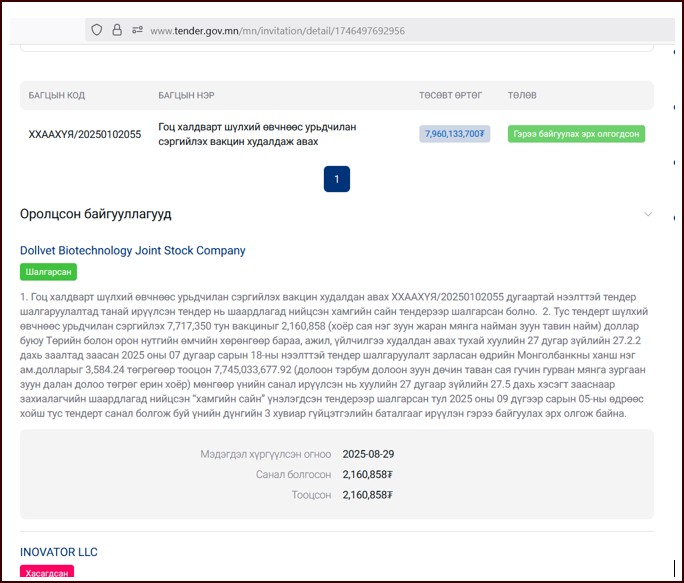This screenshot has width=684, height=583.
Task: Collapse the Оролцсон байгууллагууд section chevron
Action: click(x=648, y=214)
